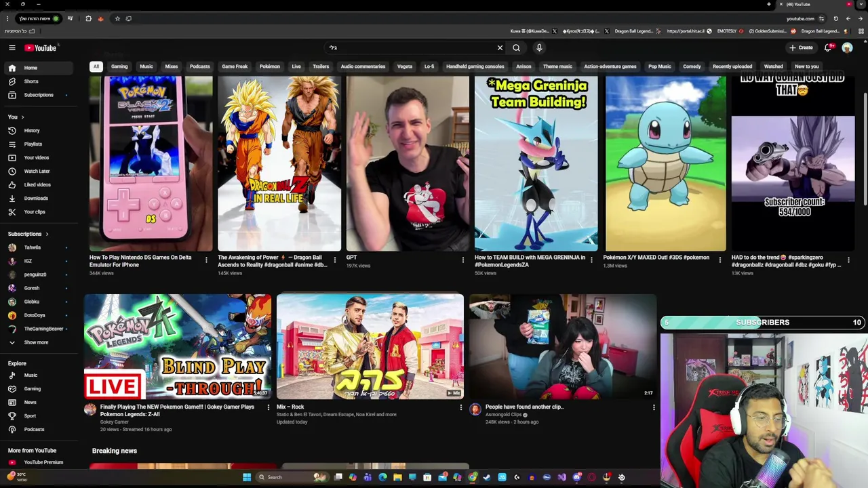This screenshot has height=488, width=868.
Task: Open the Home sidebar entry
Action: 37,68
